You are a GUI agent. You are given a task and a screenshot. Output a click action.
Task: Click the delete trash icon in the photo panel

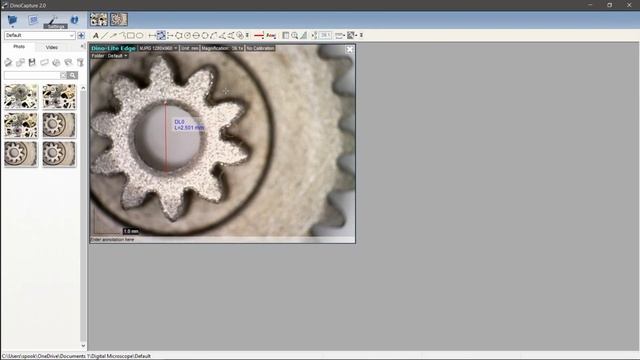pos(80,62)
